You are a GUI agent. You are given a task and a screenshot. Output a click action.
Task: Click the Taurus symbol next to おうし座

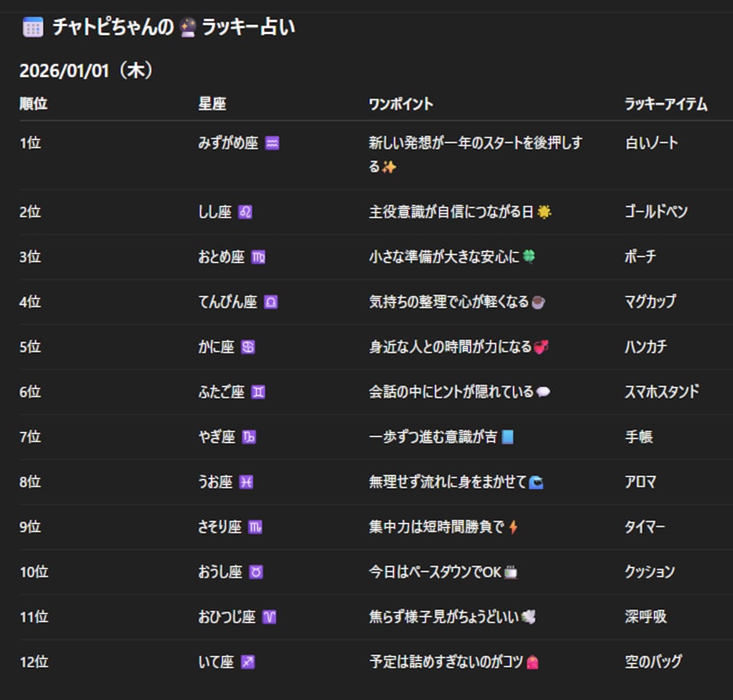tap(256, 573)
